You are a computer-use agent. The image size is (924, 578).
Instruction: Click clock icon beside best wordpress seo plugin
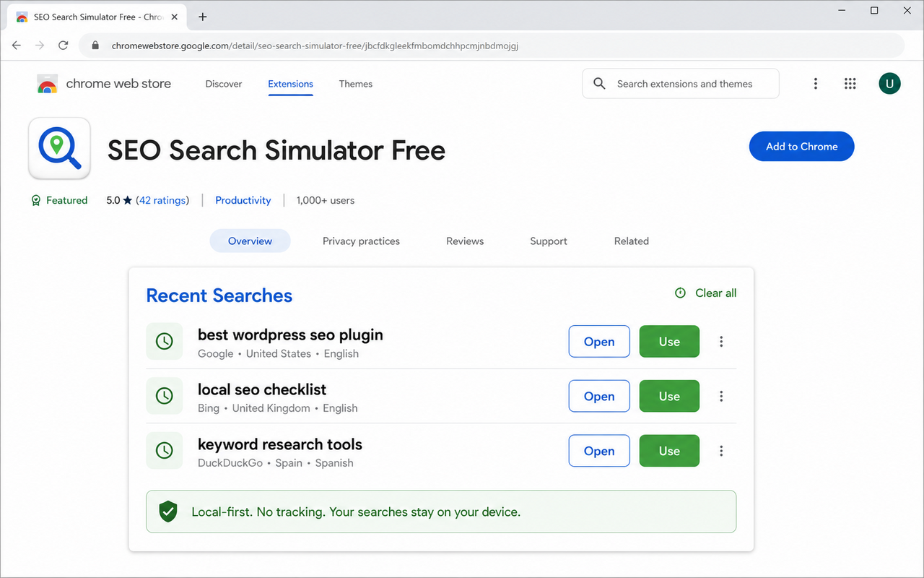(x=165, y=341)
